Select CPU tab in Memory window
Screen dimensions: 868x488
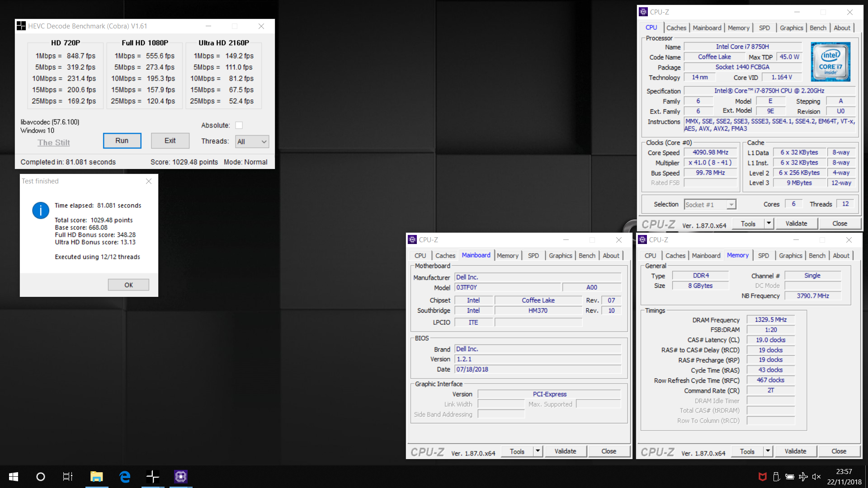coord(650,256)
